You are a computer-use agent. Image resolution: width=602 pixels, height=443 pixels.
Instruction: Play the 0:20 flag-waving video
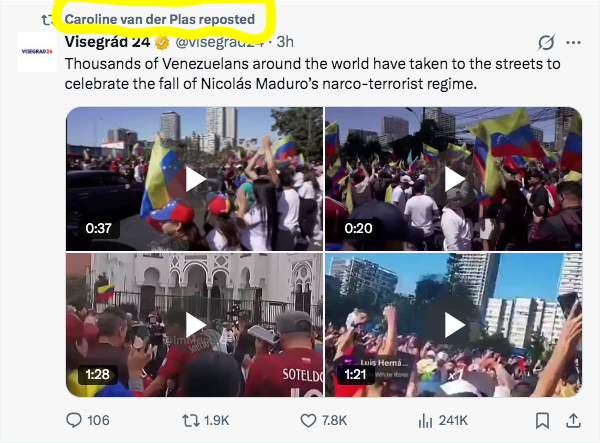click(x=453, y=179)
